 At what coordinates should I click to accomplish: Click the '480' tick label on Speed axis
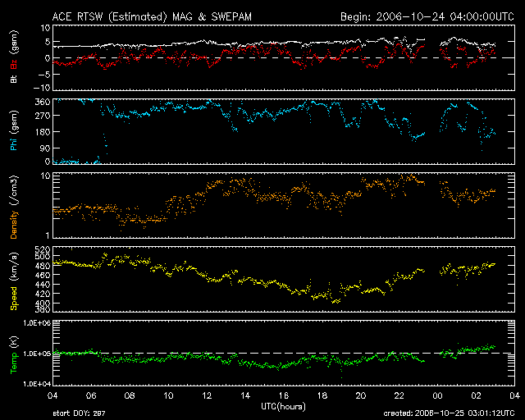click(43, 266)
